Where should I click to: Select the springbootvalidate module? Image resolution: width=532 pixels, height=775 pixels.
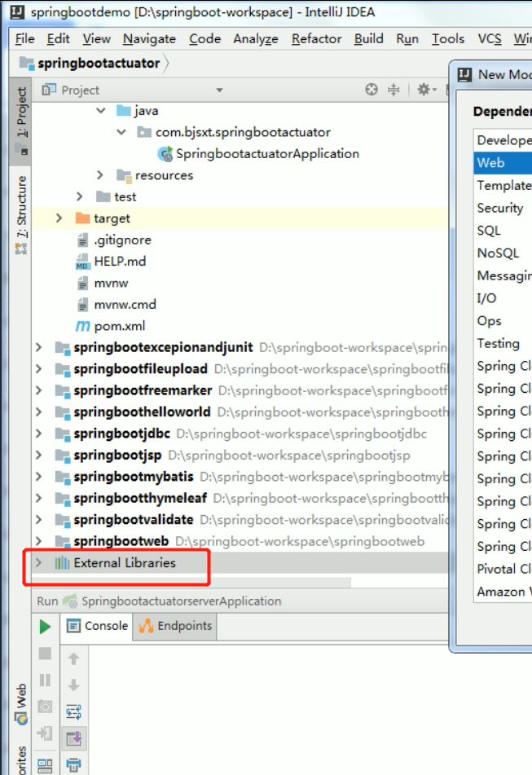click(x=134, y=519)
